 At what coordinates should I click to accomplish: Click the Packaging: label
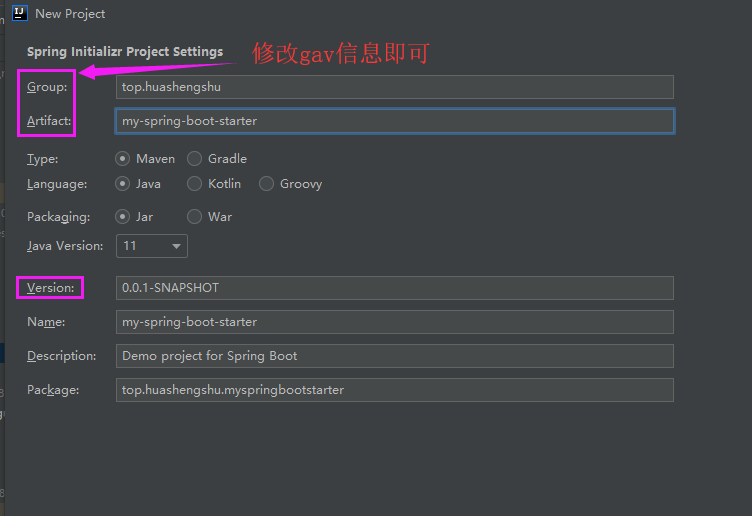pos(59,217)
